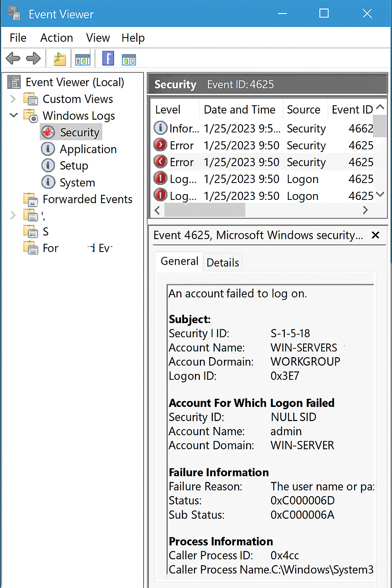Image resolution: width=392 pixels, height=588 pixels.
Task: Close the Event 4625 details pane
Action: [376, 235]
